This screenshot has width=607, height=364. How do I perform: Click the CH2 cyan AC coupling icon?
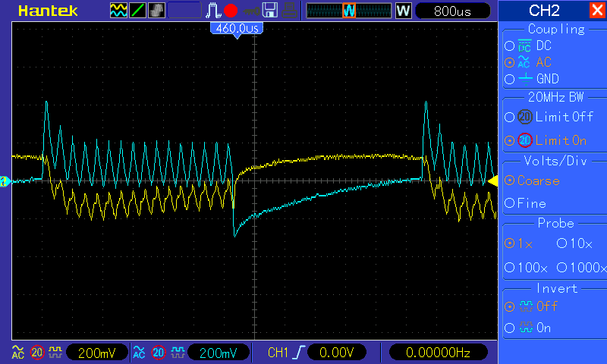click(x=139, y=352)
